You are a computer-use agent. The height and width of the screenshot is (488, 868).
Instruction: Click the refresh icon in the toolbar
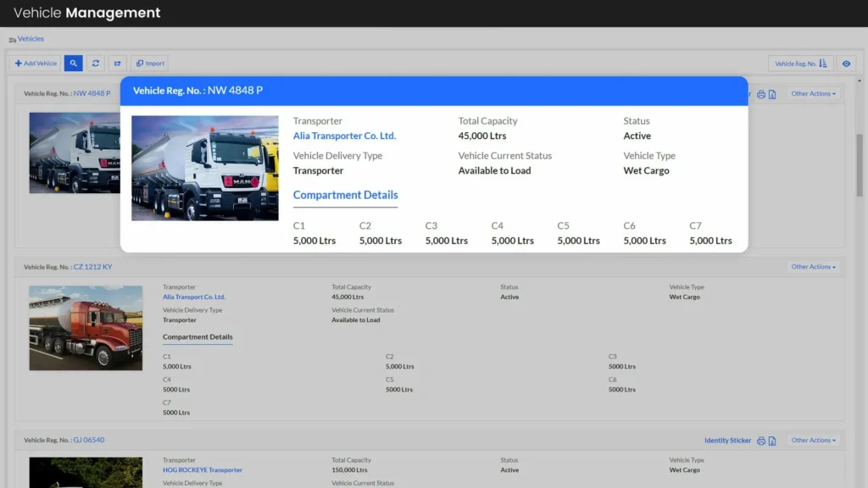[x=95, y=64]
